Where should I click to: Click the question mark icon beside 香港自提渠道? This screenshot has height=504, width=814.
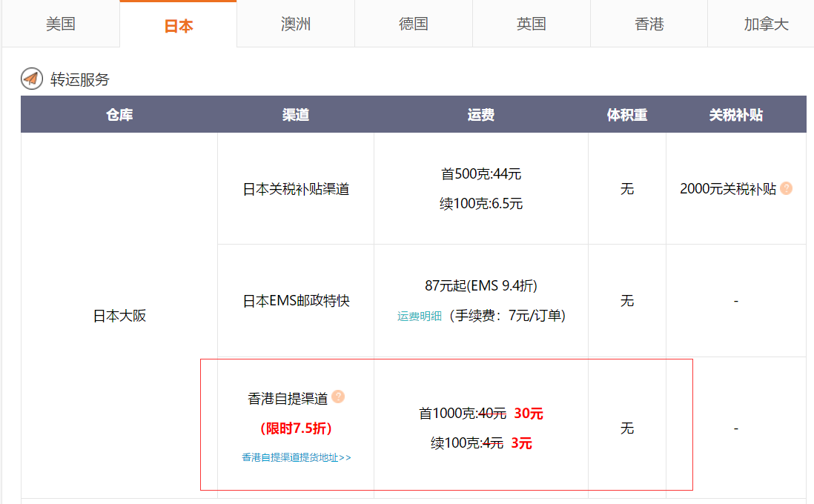(x=338, y=397)
